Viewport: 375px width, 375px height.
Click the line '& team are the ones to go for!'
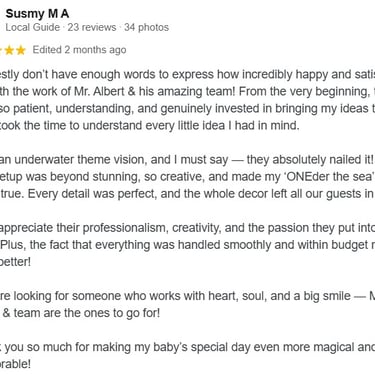click(x=81, y=313)
